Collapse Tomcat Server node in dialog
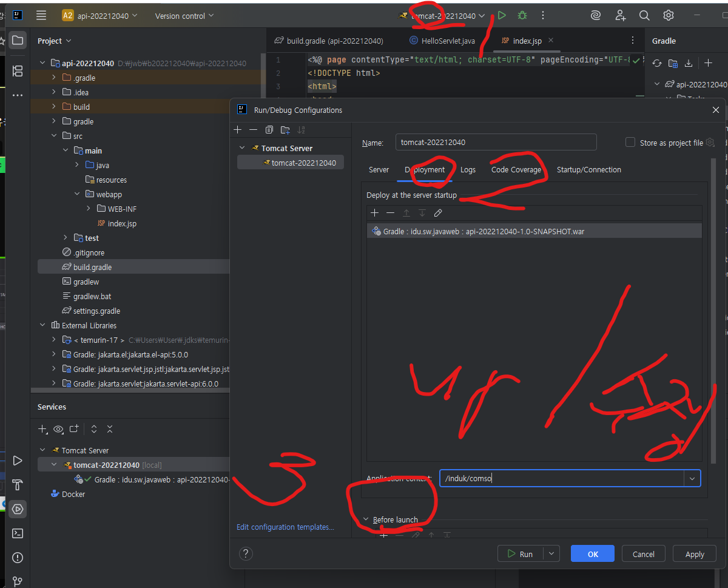 coord(243,148)
